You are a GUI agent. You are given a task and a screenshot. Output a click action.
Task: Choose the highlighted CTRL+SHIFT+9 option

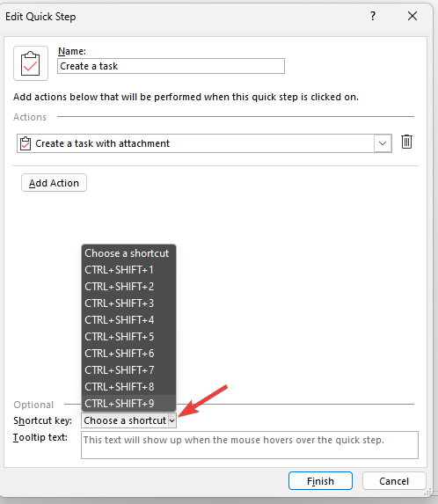[128, 403]
